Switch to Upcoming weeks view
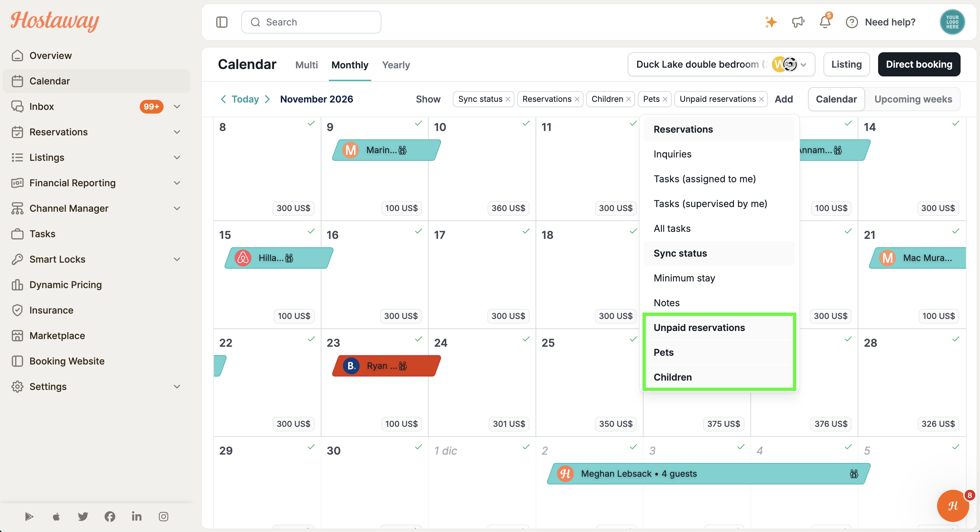The image size is (980, 532). coord(913,99)
